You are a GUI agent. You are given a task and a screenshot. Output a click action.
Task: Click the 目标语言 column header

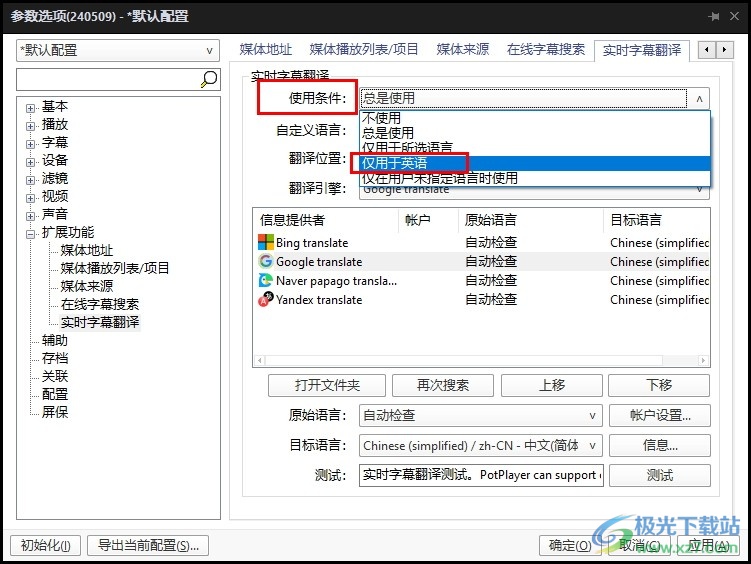(657, 220)
